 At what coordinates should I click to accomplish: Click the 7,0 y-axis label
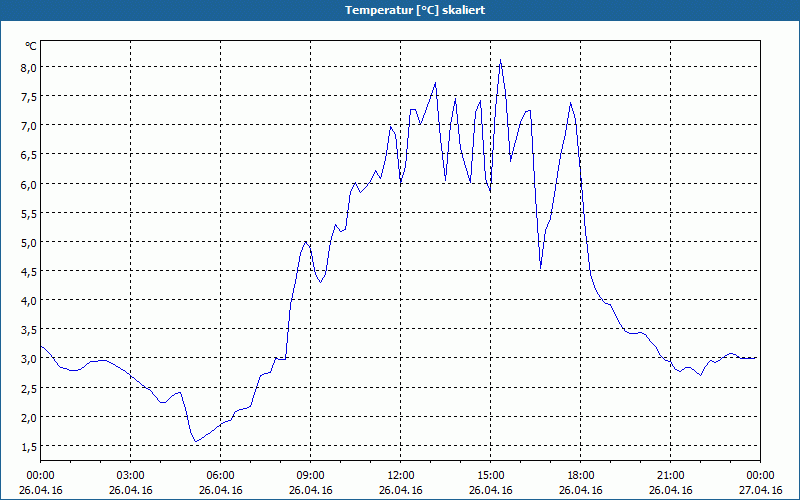pos(28,126)
